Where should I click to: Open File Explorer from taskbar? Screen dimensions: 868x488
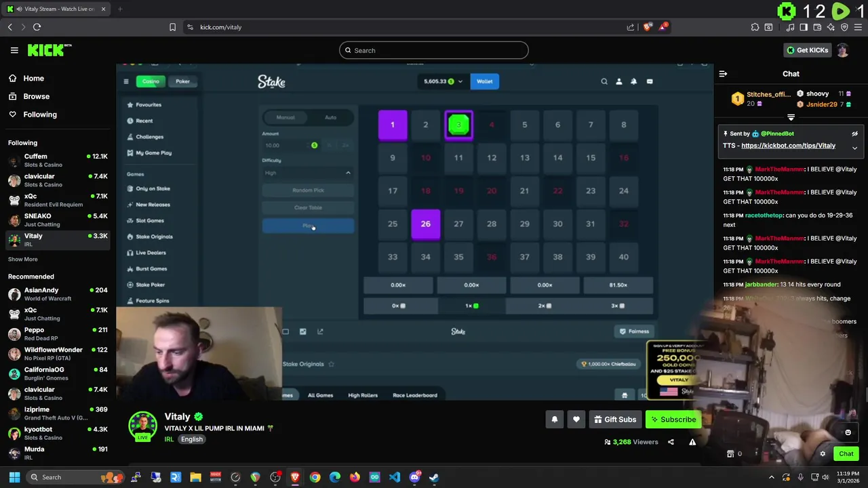(x=195, y=477)
